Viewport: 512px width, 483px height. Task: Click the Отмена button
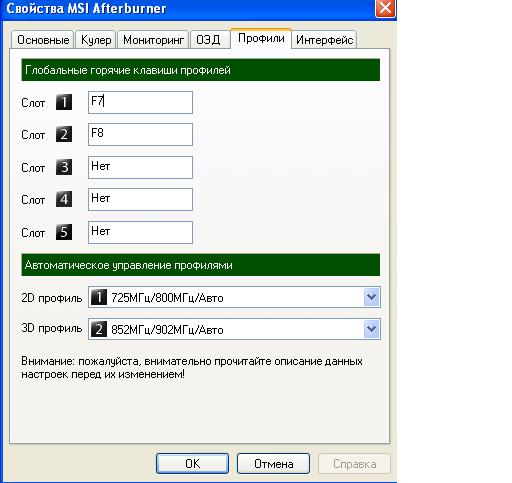(273, 463)
